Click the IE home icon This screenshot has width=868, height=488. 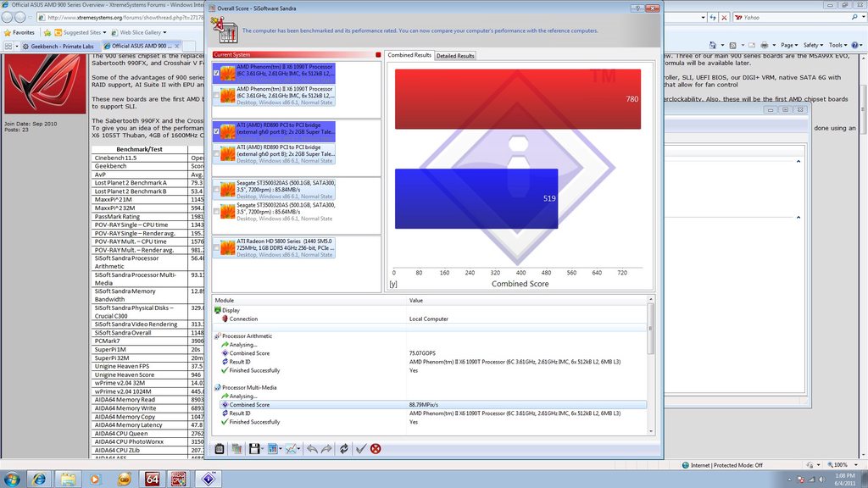pyautogui.click(x=712, y=46)
